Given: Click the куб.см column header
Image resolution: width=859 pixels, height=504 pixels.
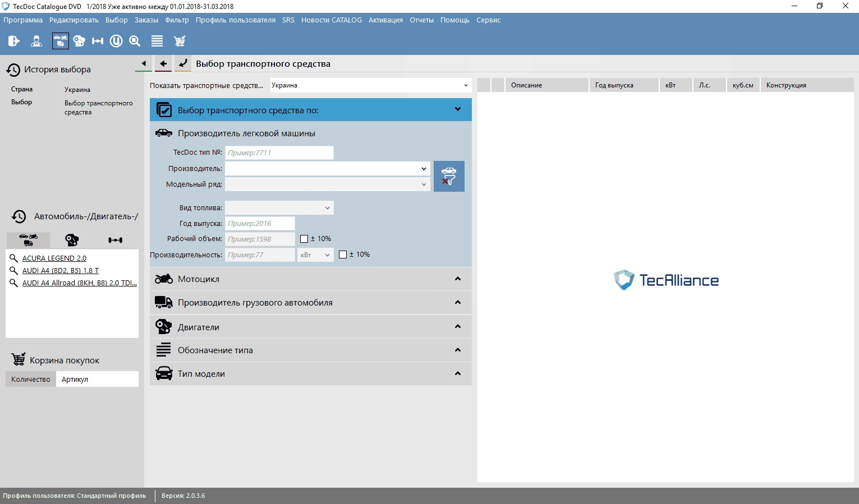Looking at the screenshot, I should (743, 85).
